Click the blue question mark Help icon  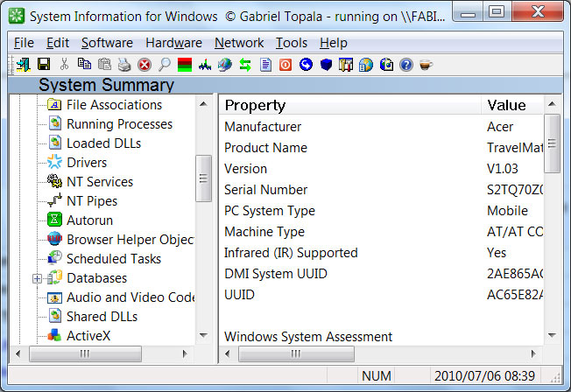pyautogui.click(x=406, y=65)
